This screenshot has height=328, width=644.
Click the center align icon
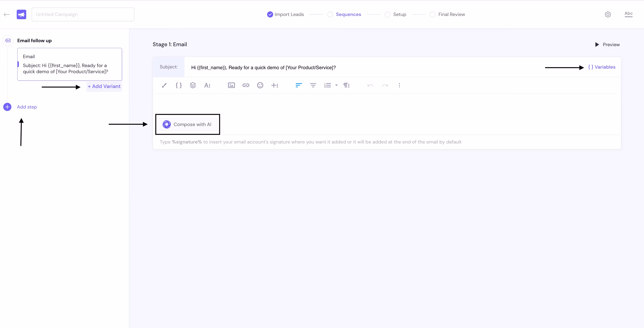click(313, 85)
